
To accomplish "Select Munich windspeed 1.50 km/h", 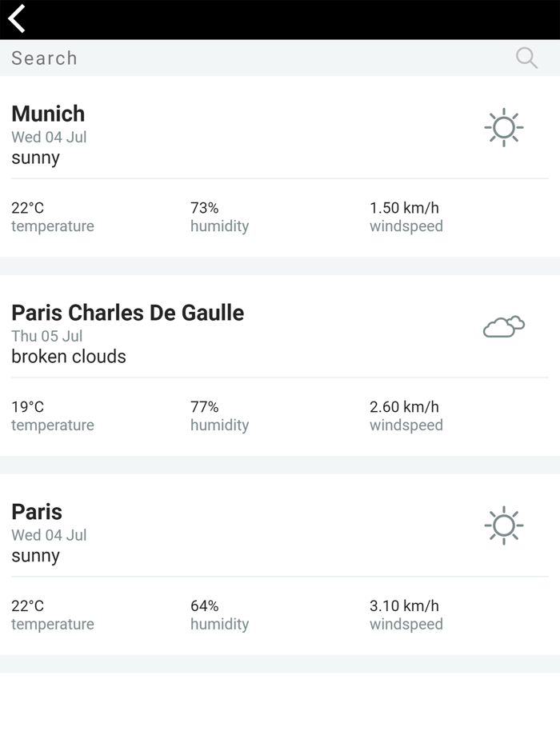I will pos(404,208).
